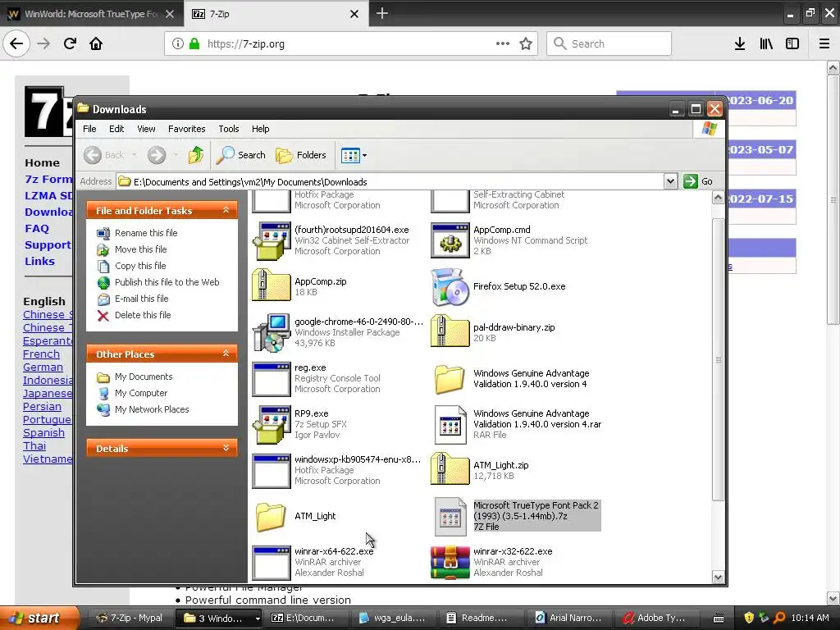This screenshot has height=630, width=840.
Task: Click the file list scroll up arrow
Action: [719, 198]
